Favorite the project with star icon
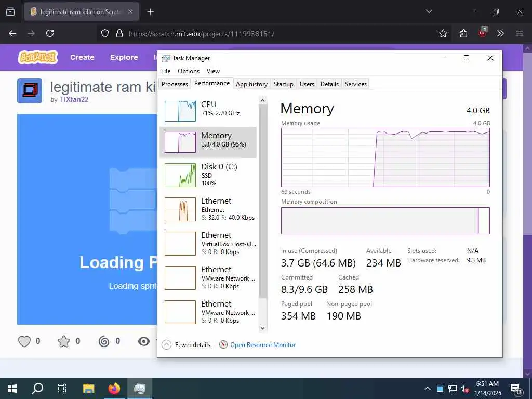 [x=64, y=341]
